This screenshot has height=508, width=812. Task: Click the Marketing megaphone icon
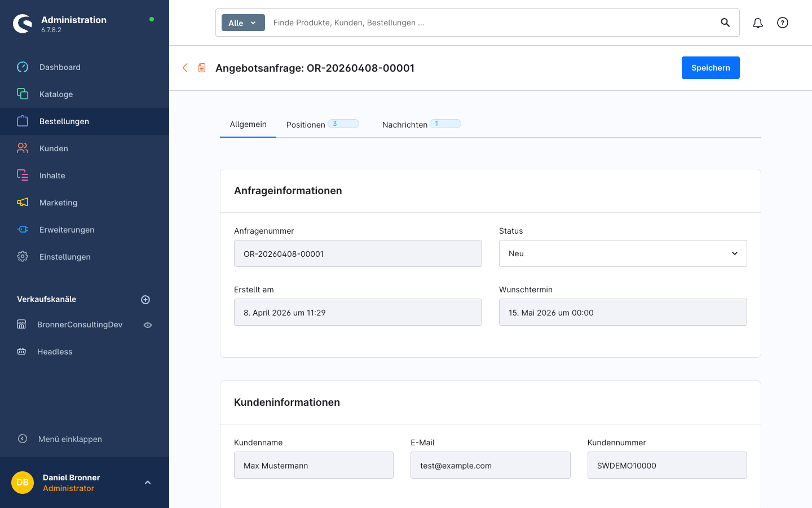coord(23,203)
